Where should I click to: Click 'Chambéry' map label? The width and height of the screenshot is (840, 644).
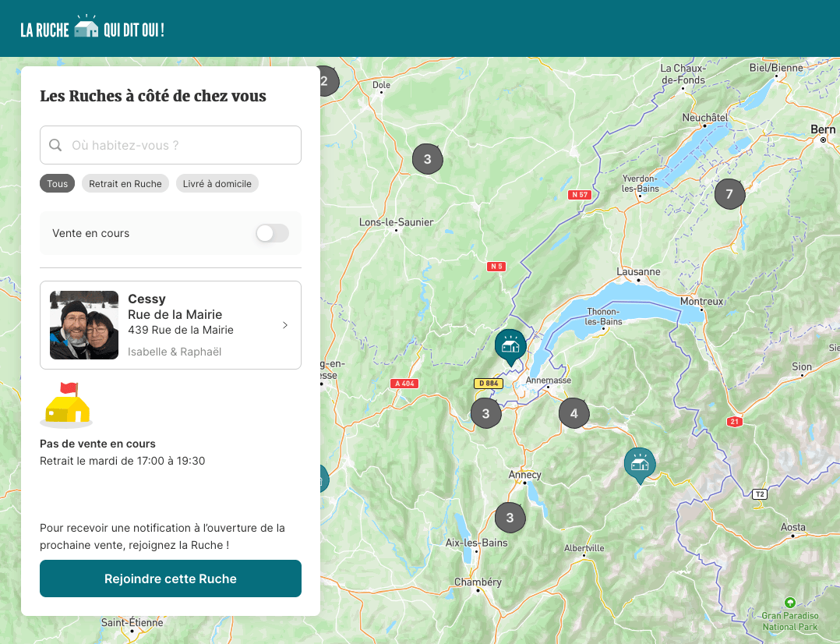pos(478,582)
